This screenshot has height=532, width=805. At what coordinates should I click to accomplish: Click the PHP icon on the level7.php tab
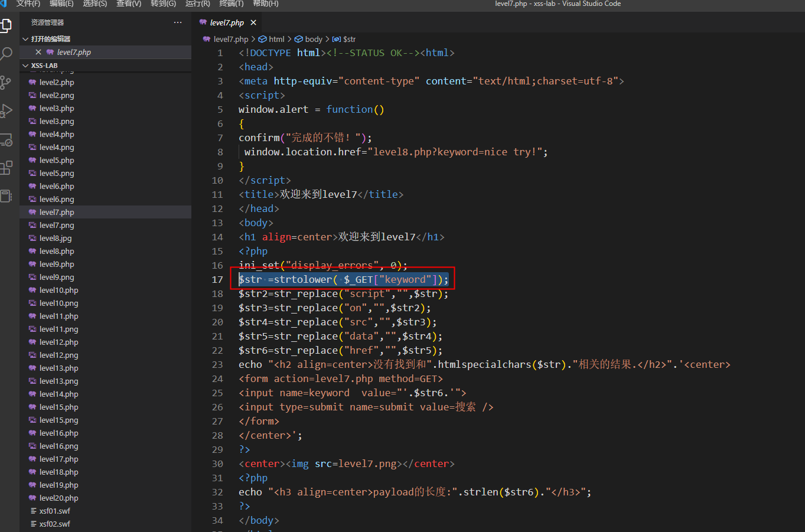pyautogui.click(x=203, y=22)
